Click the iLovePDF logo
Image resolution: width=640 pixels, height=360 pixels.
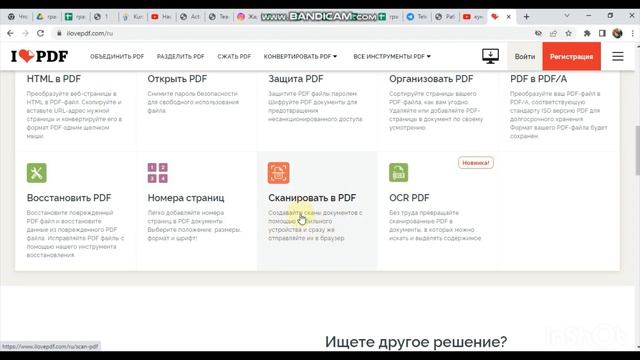39,56
